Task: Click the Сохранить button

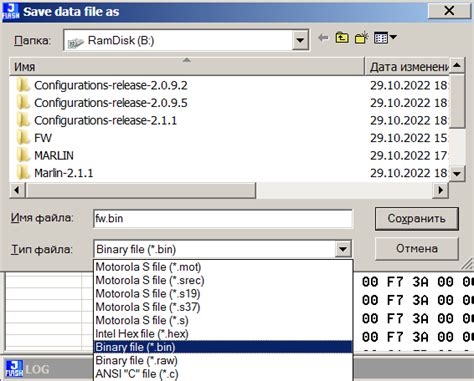Action: [416, 219]
